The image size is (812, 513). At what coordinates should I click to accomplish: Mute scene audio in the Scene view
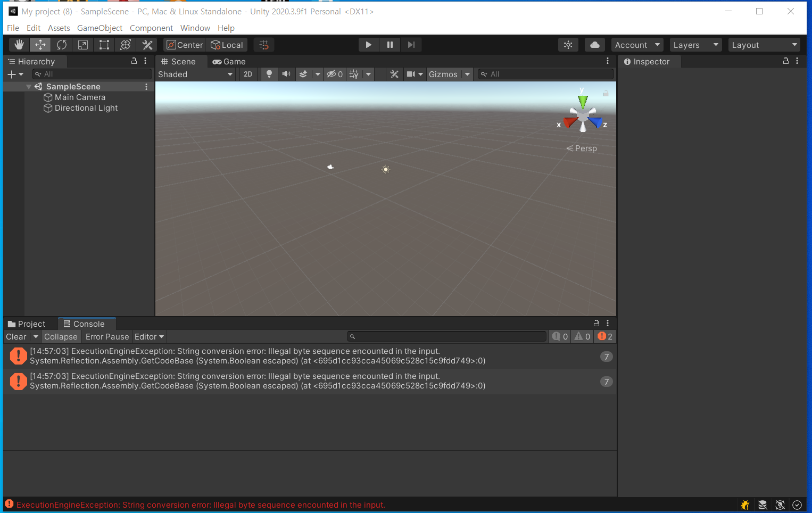coord(286,74)
